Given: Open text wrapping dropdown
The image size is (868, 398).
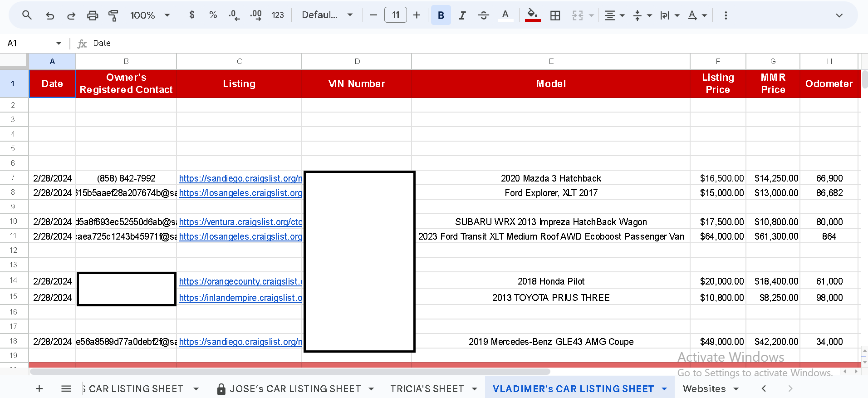Looking at the screenshot, I should pos(670,15).
